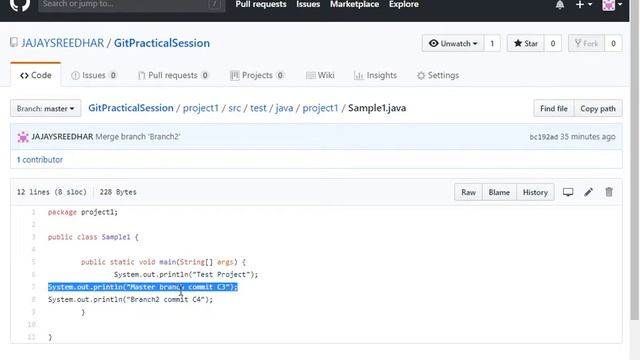
Task: Go to Marketplace
Action: (x=354, y=4)
